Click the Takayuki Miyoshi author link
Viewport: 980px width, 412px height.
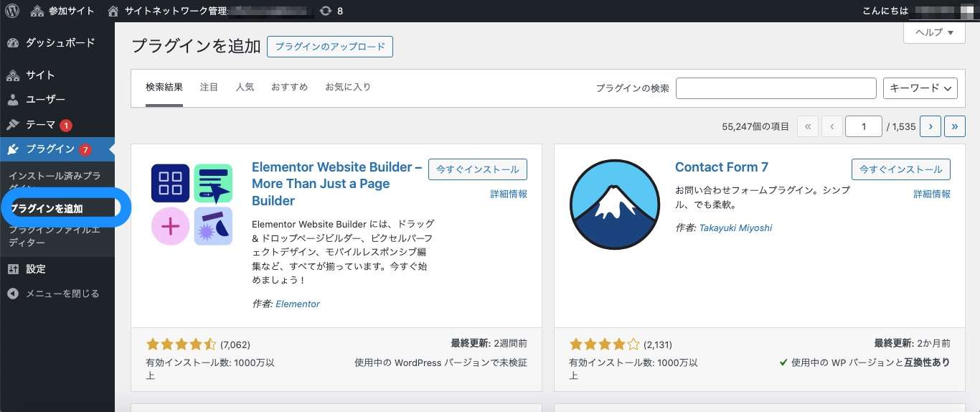coord(736,228)
